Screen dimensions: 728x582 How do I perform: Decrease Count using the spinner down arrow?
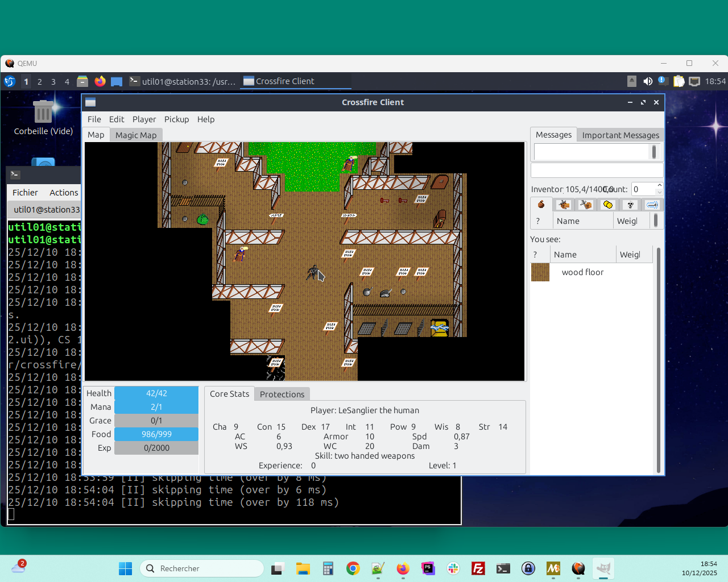[x=659, y=192]
